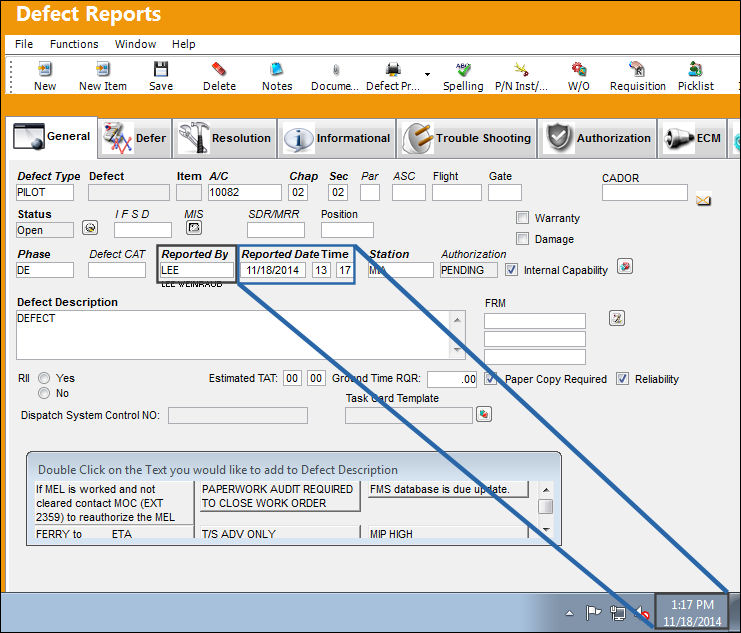Click Defect Description scrollbar up arrow

point(457,320)
